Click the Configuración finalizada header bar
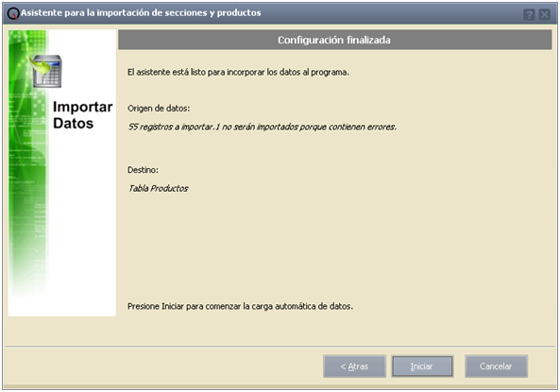Image resolution: width=560 pixels, height=392 pixels. click(334, 40)
